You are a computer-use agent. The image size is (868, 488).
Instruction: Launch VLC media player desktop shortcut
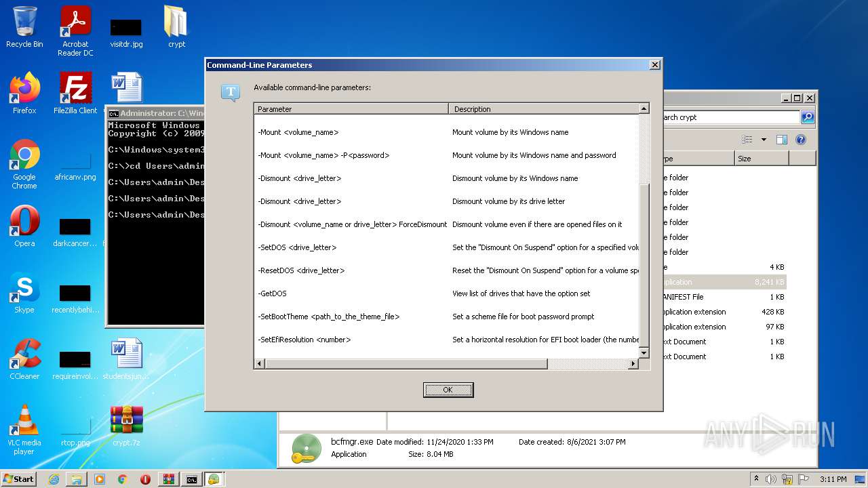24,430
